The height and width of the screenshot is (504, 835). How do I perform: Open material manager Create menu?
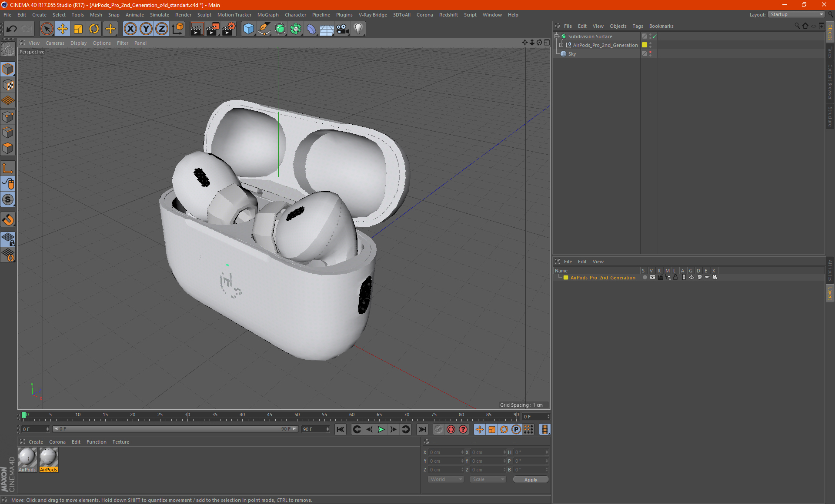36,442
